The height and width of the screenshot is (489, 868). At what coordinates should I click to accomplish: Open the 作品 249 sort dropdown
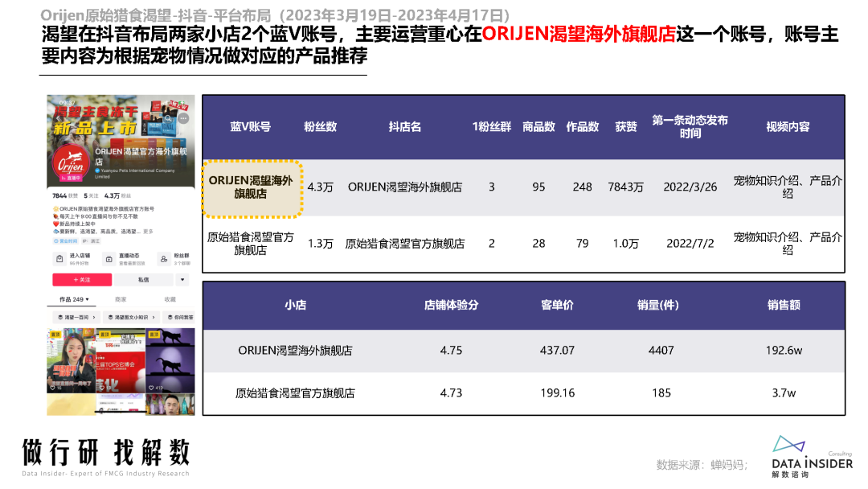[74, 300]
